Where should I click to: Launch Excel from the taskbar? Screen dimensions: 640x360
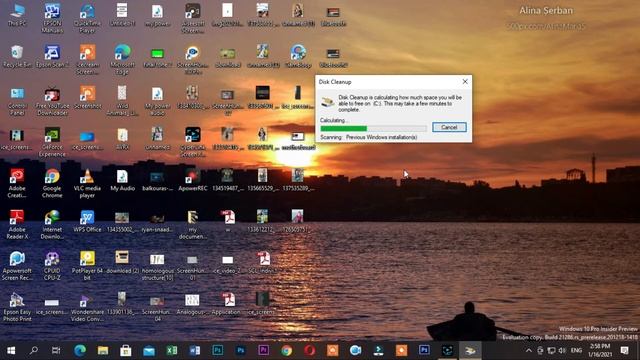tap(171, 350)
